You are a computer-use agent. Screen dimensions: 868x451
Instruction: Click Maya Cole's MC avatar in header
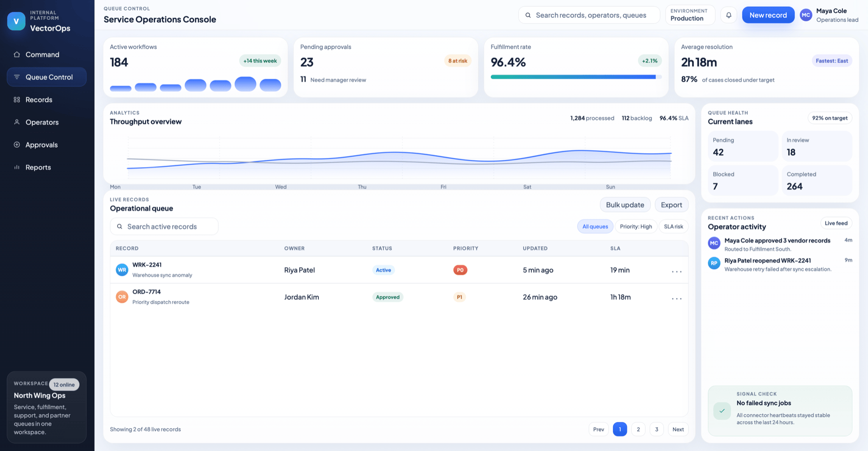pyautogui.click(x=806, y=15)
